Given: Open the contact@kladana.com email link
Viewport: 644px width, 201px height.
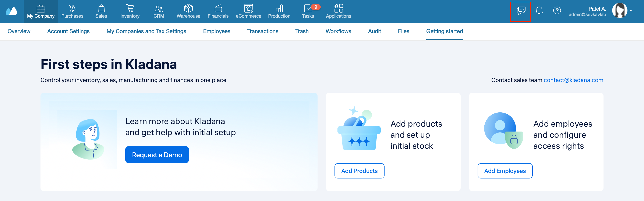Looking at the screenshot, I should [573, 80].
